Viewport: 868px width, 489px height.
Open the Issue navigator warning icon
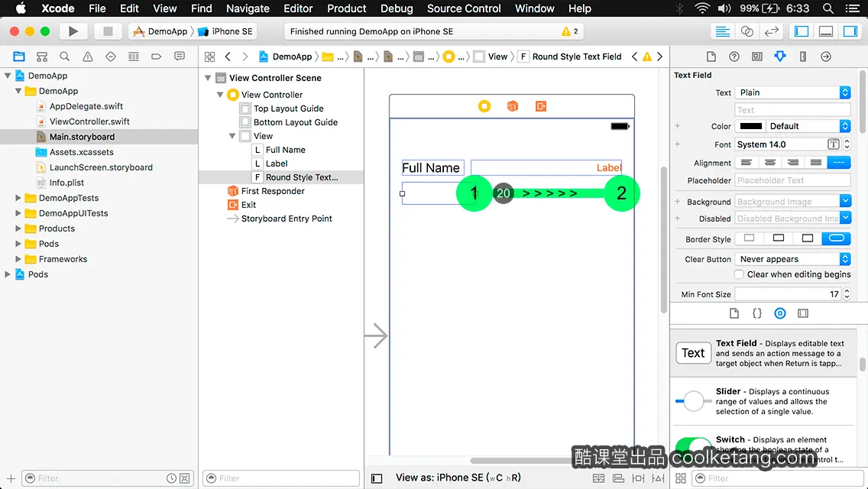coord(87,57)
